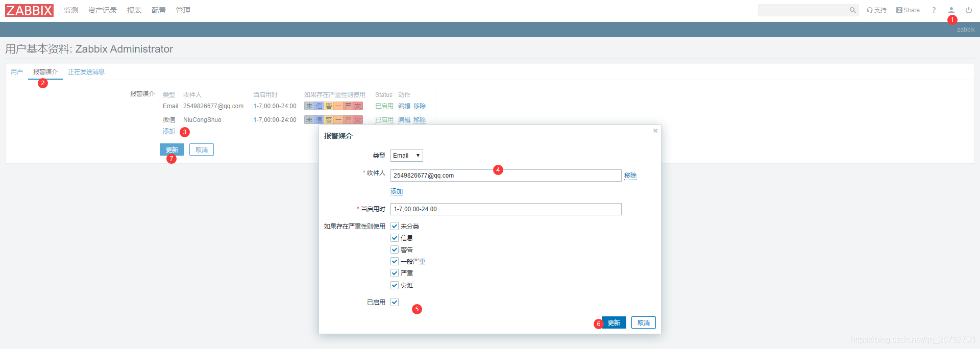Screen dimensions: 980x349
Task: Open the 报表 menu
Action: point(134,10)
